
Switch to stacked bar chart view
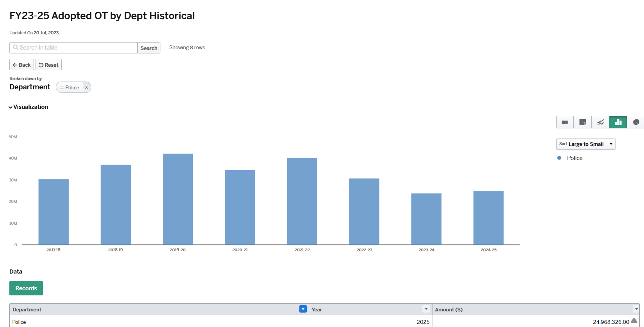[565, 122]
